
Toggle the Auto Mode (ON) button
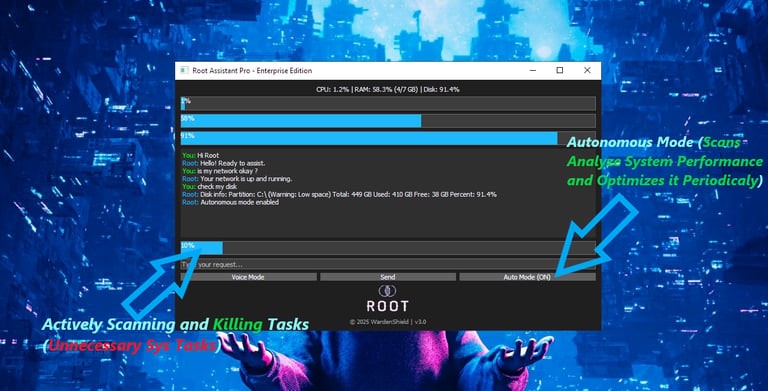[528, 277]
